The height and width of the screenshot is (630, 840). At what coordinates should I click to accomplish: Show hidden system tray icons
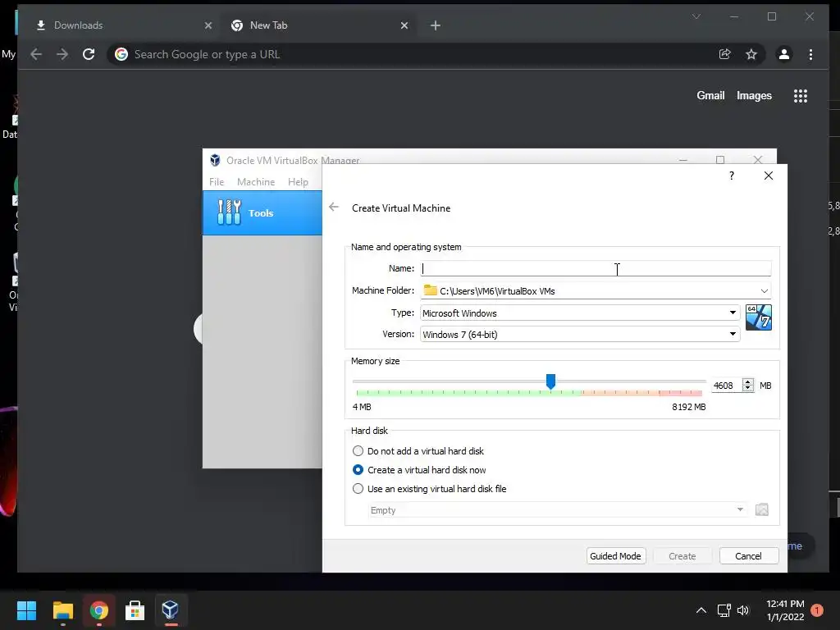click(x=701, y=610)
